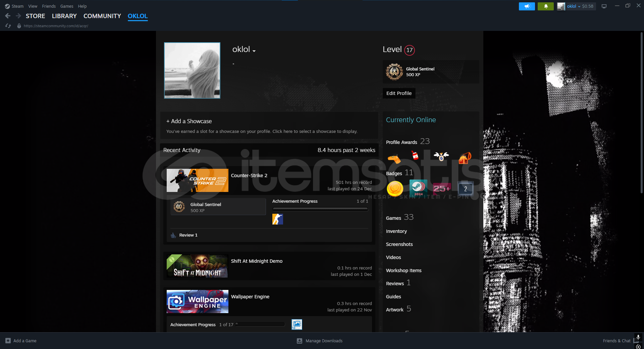
Task: Open the Profile Awards link
Action: 408,142
